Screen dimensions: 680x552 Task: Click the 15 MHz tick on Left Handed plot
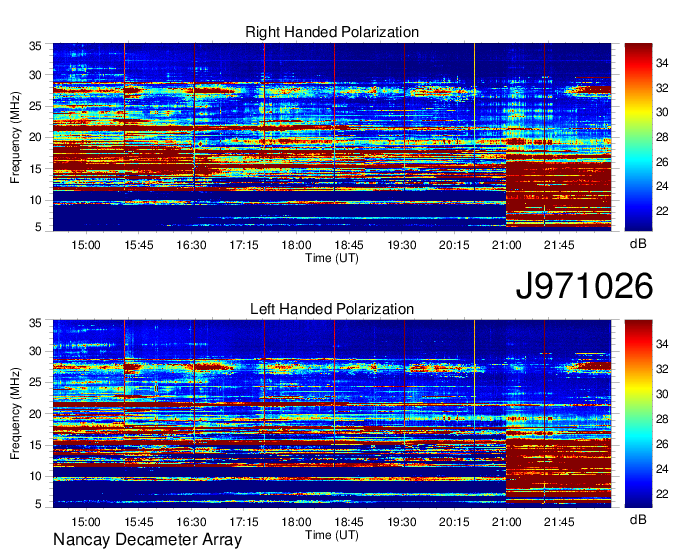pyautogui.click(x=35, y=445)
